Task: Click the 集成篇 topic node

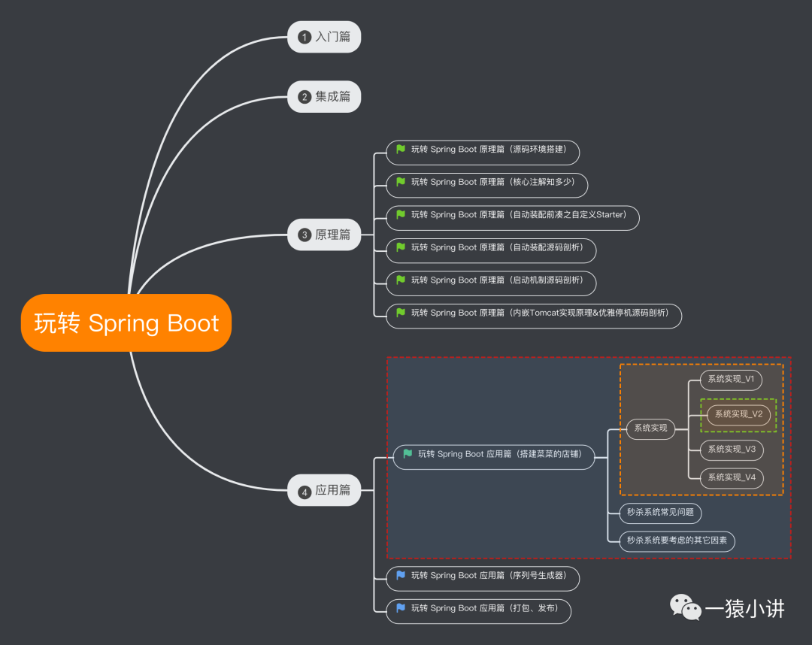Action: coord(324,97)
